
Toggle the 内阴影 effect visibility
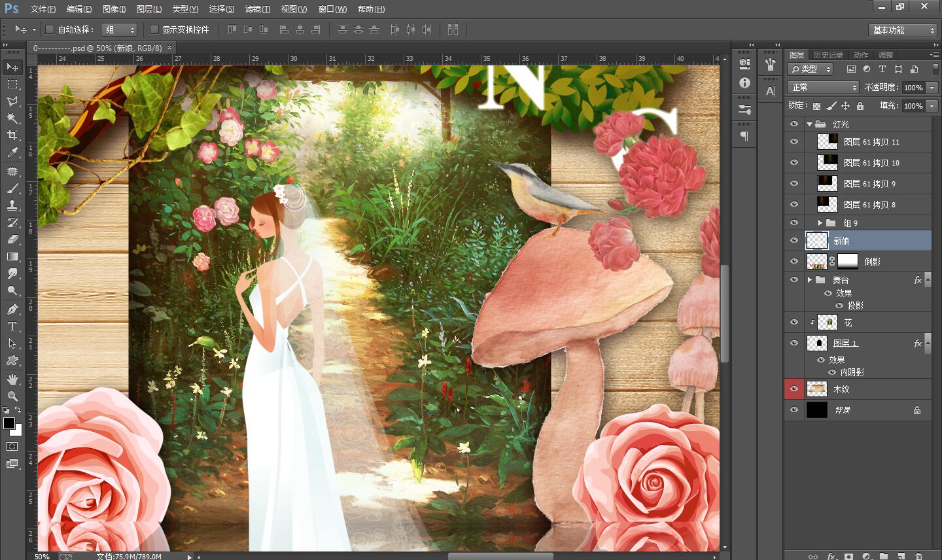click(832, 372)
